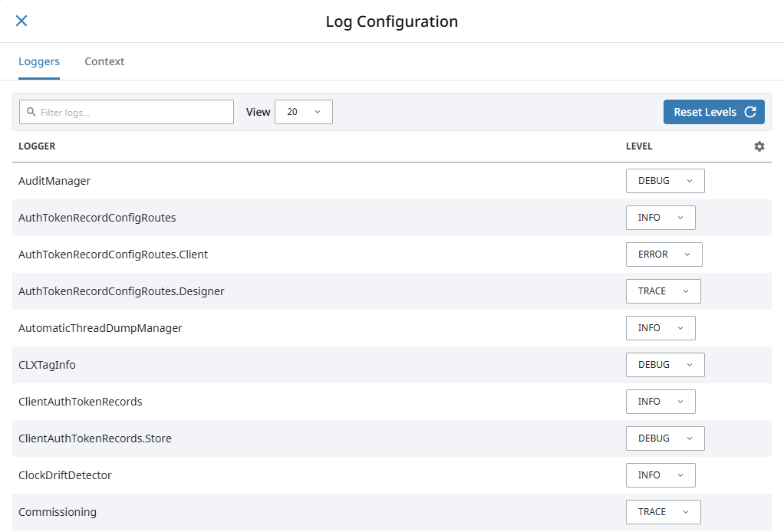Open AuthTokenRecordConfigRoutes.Designer TRACE dropdown
This screenshot has width=784, height=532.
pyautogui.click(x=663, y=291)
